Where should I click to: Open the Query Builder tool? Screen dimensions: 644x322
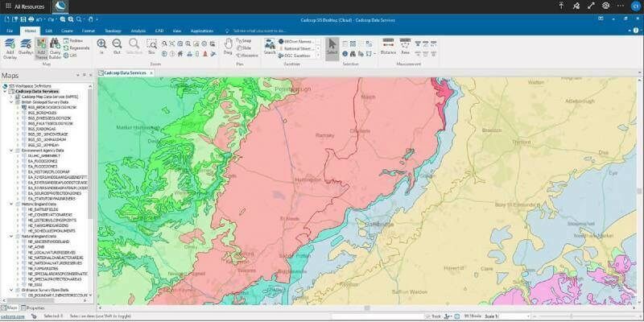pyautogui.click(x=55, y=49)
